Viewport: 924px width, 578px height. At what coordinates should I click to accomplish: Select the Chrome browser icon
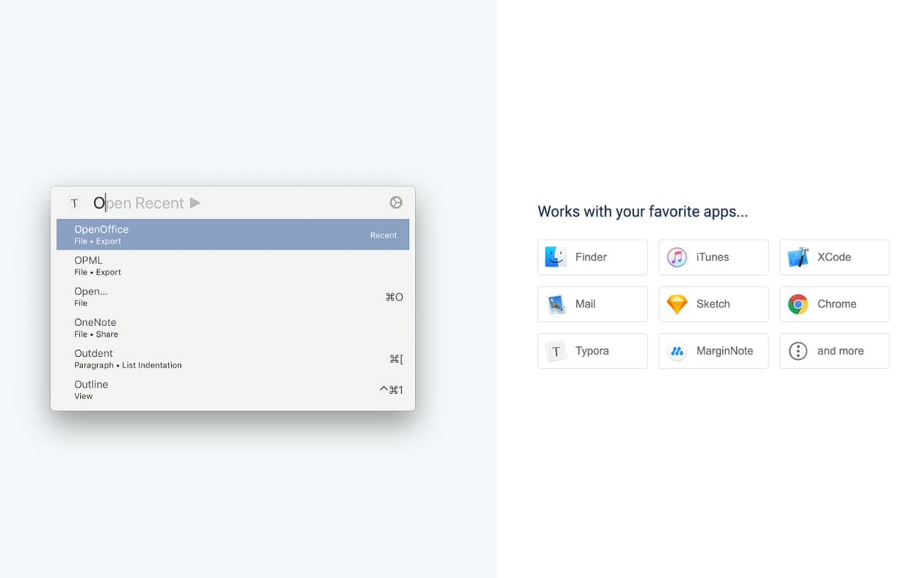point(796,304)
